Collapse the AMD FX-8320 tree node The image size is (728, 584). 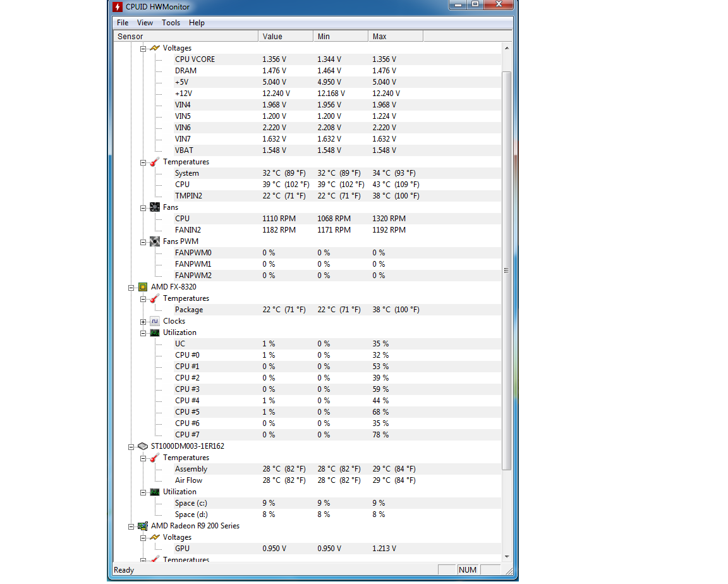coord(131,288)
